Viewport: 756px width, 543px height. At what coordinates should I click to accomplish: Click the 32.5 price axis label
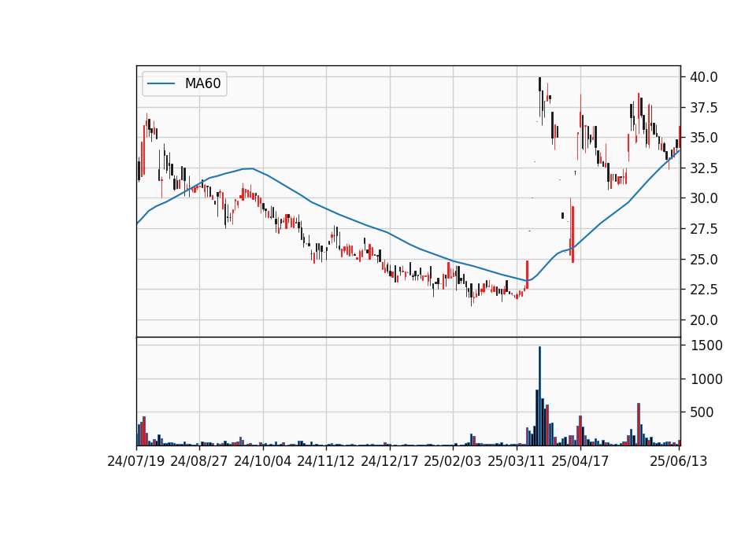pyautogui.click(x=704, y=168)
